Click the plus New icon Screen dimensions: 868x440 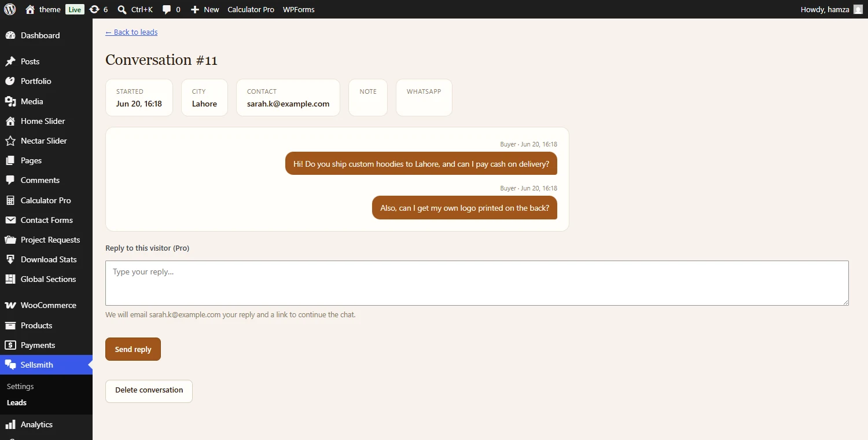195,9
